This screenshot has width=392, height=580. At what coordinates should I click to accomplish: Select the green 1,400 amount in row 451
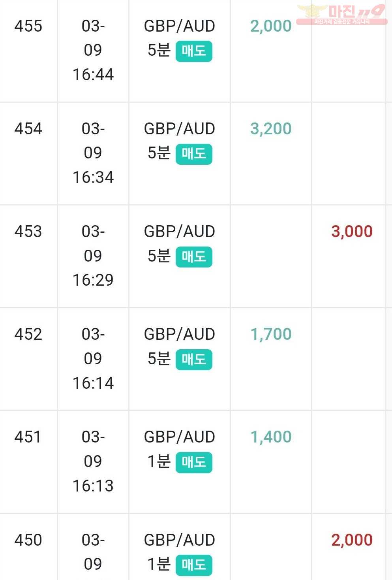click(271, 437)
